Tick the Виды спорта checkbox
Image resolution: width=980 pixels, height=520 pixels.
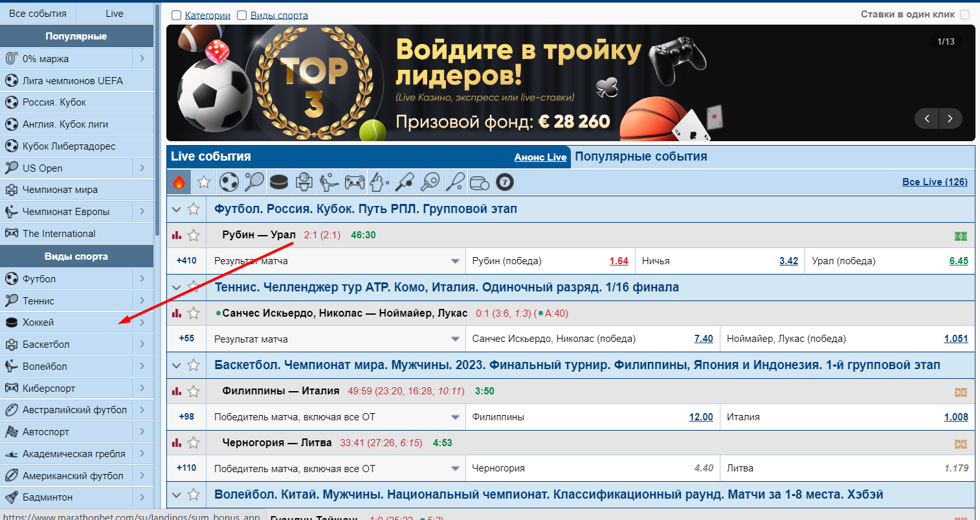click(242, 16)
